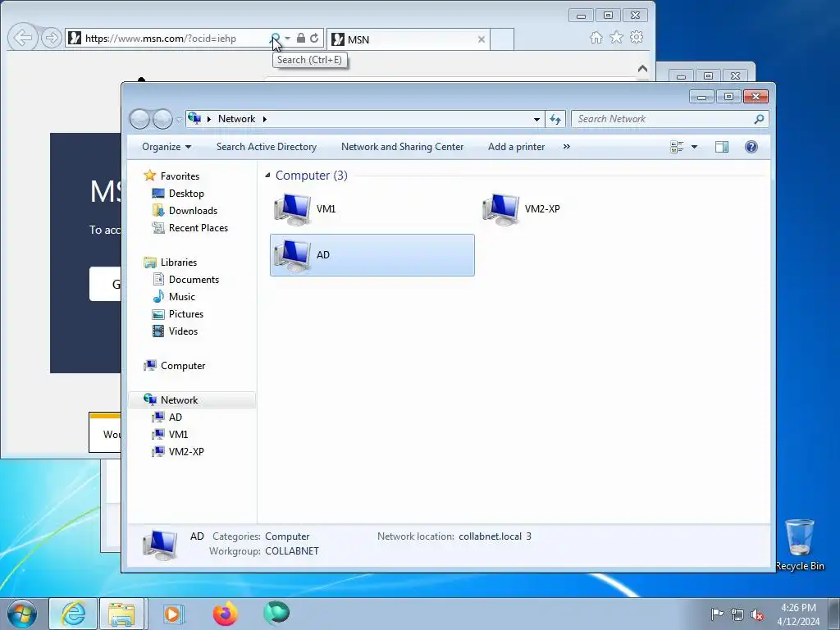Image resolution: width=840 pixels, height=630 pixels.
Task: Click the IE address bar URL
Action: [160, 39]
